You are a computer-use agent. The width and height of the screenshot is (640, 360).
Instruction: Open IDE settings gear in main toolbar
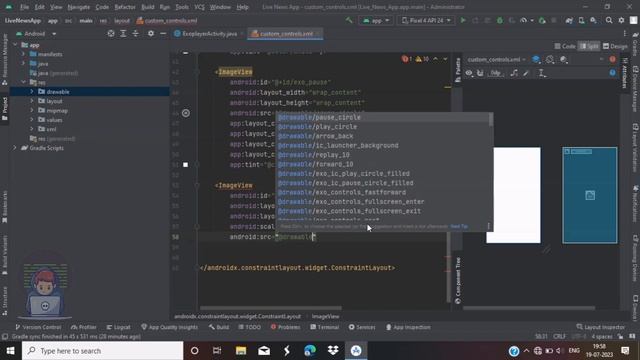click(x=621, y=20)
